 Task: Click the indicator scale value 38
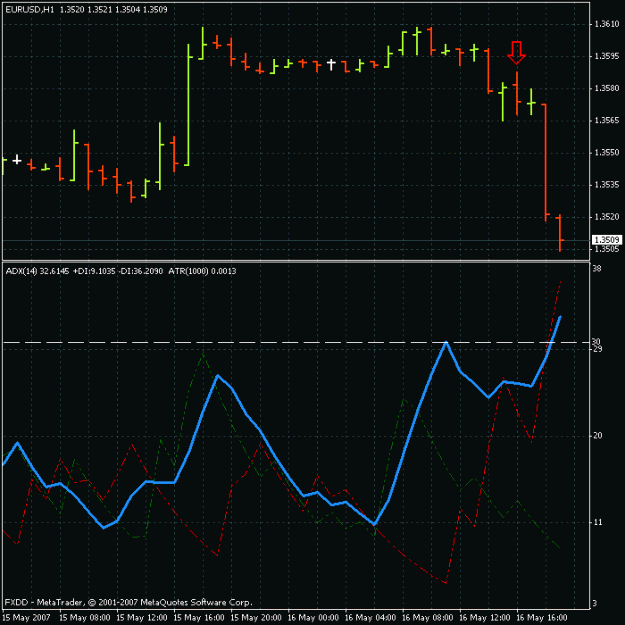(x=597, y=269)
